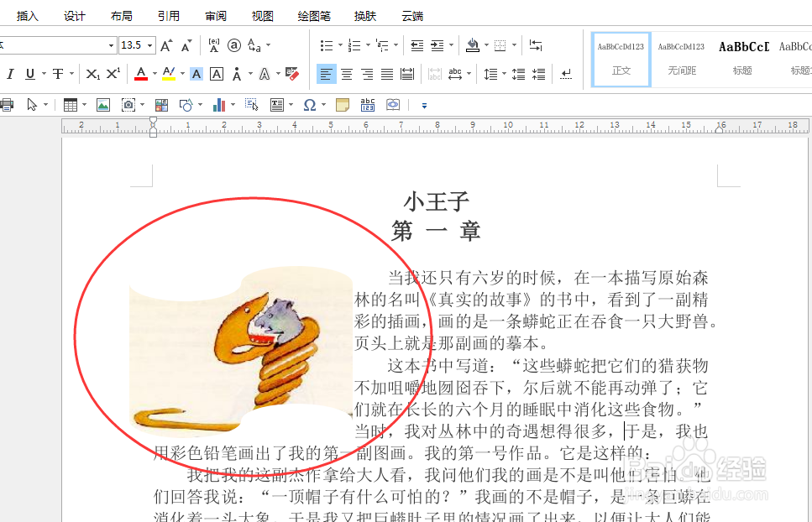812x522 pixels.
Task: Open the 云端 tab
Action: pyautogui.click(x=412, y=16)
